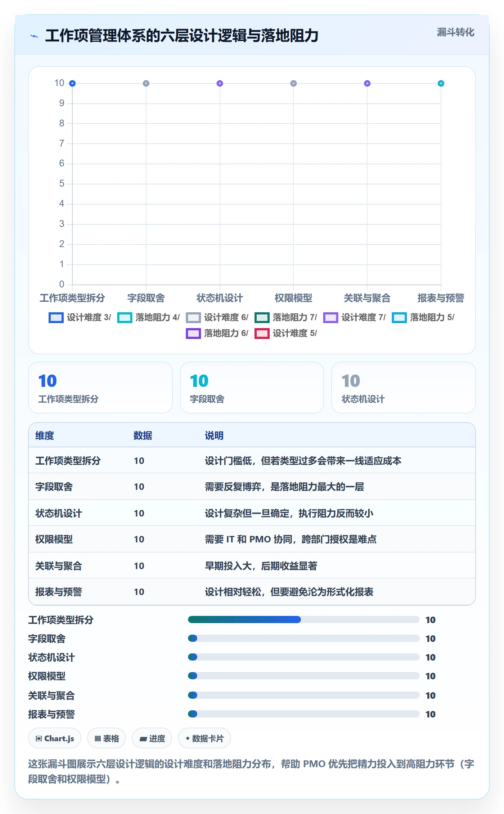Click the description 设计复杂但一旦确定，执行阻力反而较小
Viewport: 504px width, 814px height.
tap(289, 513)
